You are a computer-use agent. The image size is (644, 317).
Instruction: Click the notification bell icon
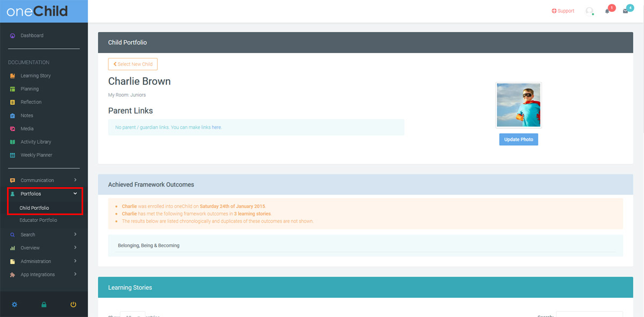click(608, 11)
